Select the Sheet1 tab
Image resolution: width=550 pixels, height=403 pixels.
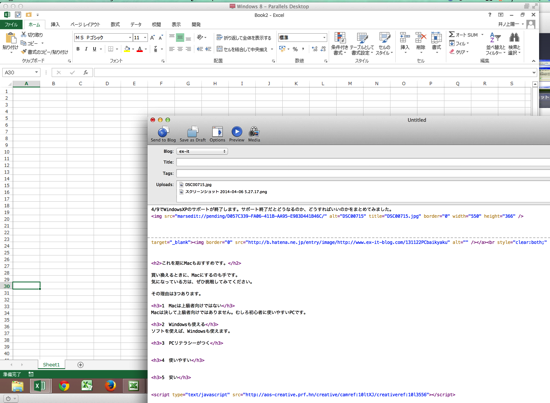(51, 365)
